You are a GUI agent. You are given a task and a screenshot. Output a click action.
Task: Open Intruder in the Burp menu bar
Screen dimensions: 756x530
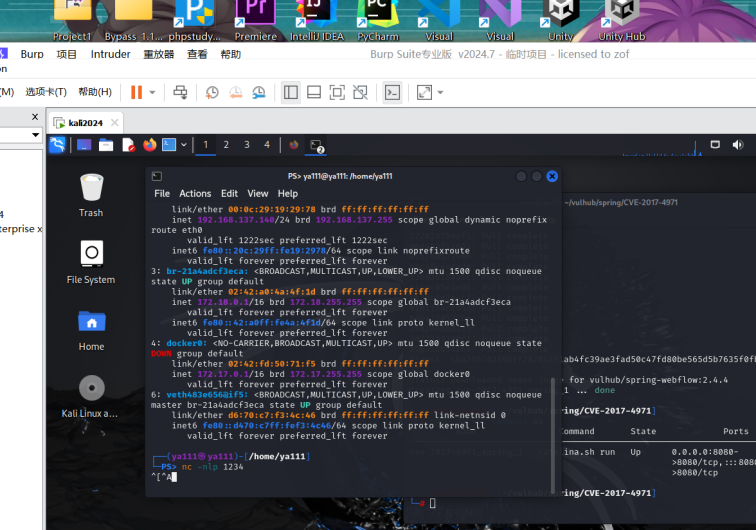(110, 54)
